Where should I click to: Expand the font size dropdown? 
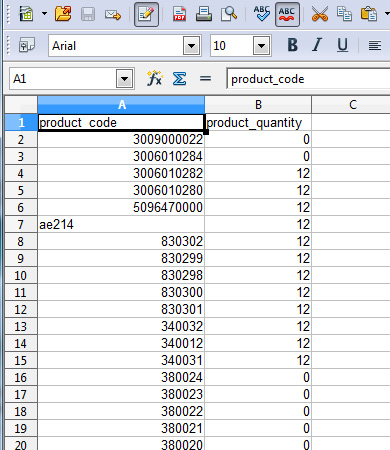(x=262, y=45)
